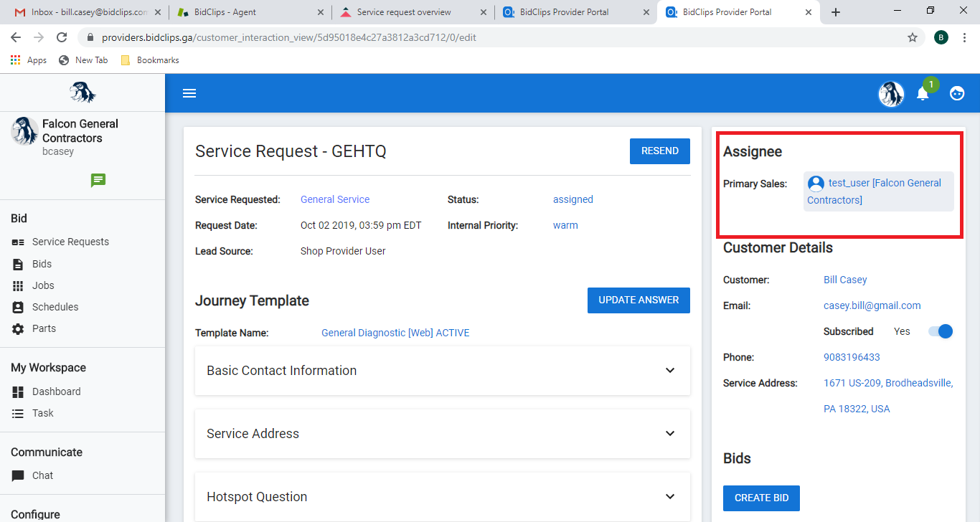
Task: Click the Jobs grid icon
Action: click(18, 285)
